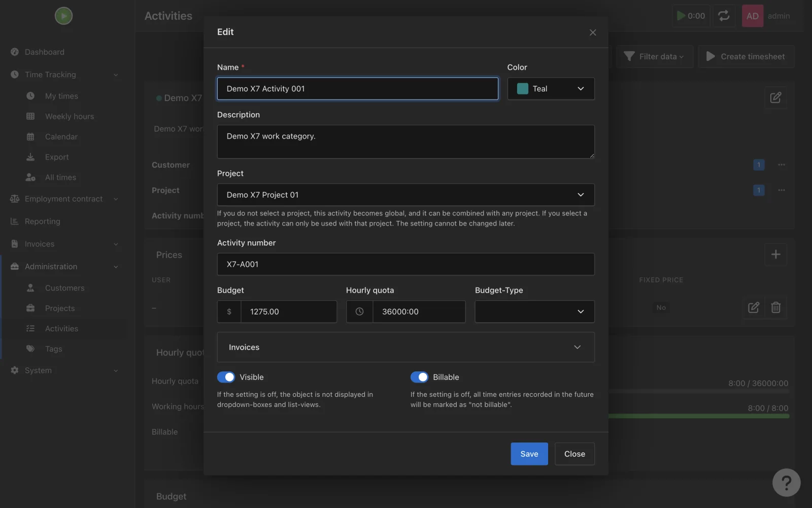The width and height of the screenshot is (812, 508).
Task: Click the Administration briefcase icon
Action: [x=15, y=266]
